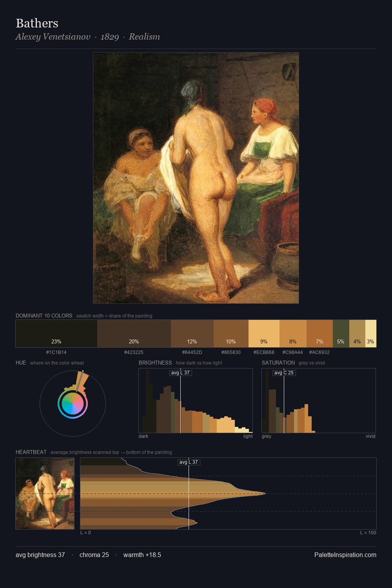This screenshot has width=392, height=588.
Task: Click the hex code #ECB668
Action: tap(264, 352)
